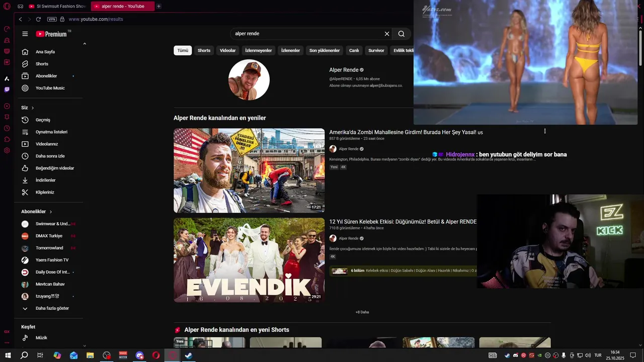Go back in browser history
Viewport: 644px width, 362px height.
[20, 19]
